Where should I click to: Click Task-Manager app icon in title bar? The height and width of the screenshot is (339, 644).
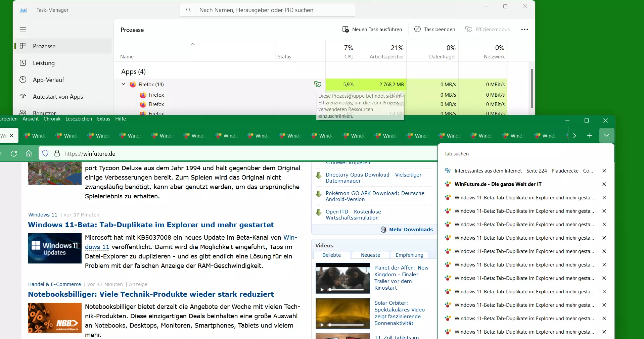[x=23, y=10]
